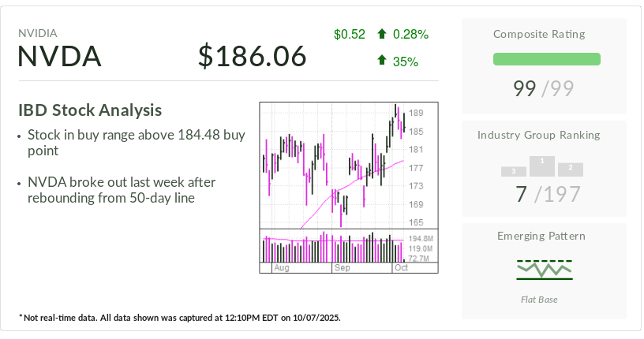The width and height of the screenshot is (644, 339).
Task: Click the $0.52 price change value
Action: [350, 34]
